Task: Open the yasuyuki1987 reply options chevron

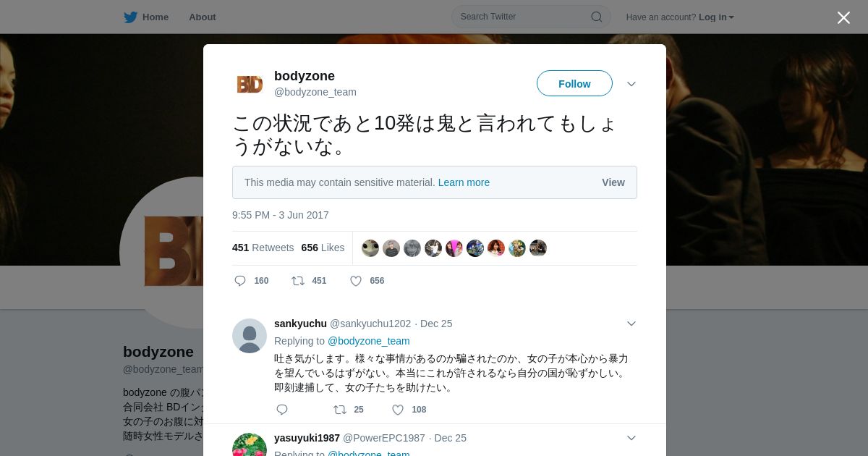Action: coord(631,438)
